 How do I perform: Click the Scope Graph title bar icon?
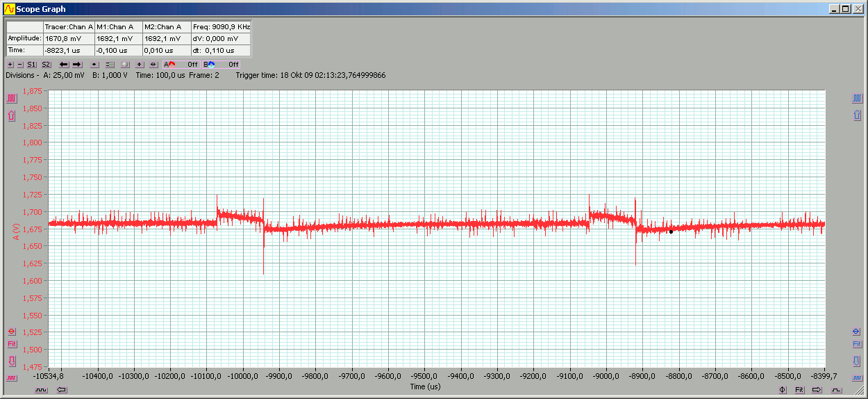(x=9, y=9)
